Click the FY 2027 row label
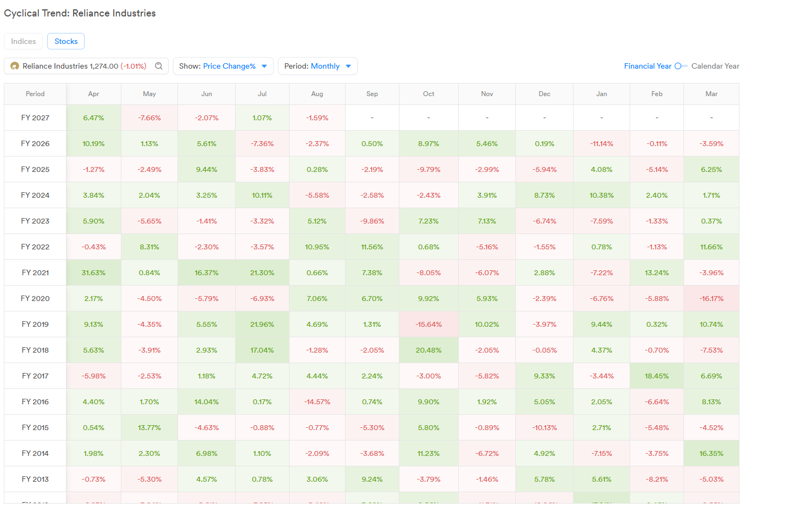This screenshot has width=812, height=507. coord(35,118)
